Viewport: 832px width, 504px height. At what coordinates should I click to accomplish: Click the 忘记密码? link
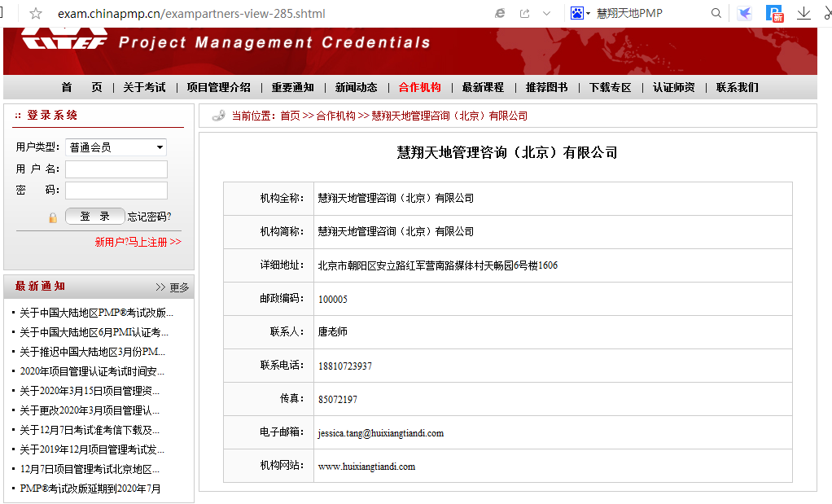coord(149,217)
